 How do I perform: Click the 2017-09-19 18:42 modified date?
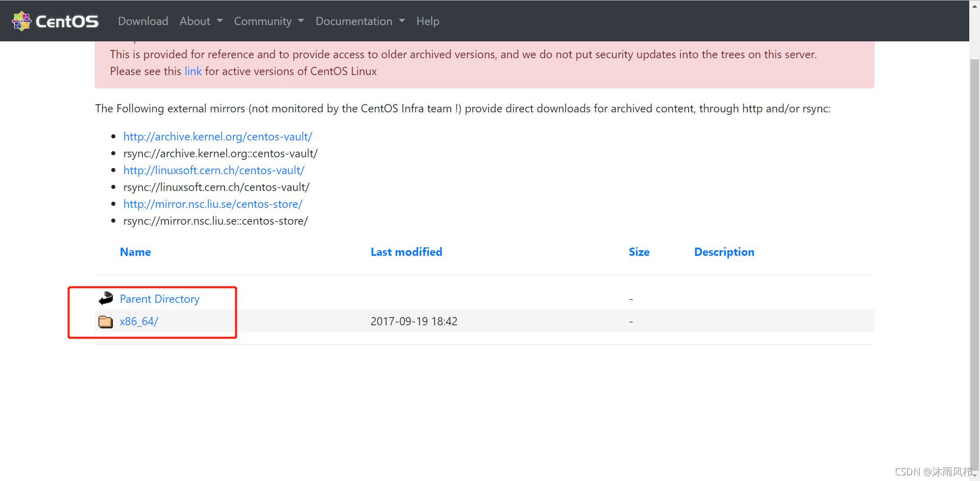pyautogui.click(x=414, y=321)
